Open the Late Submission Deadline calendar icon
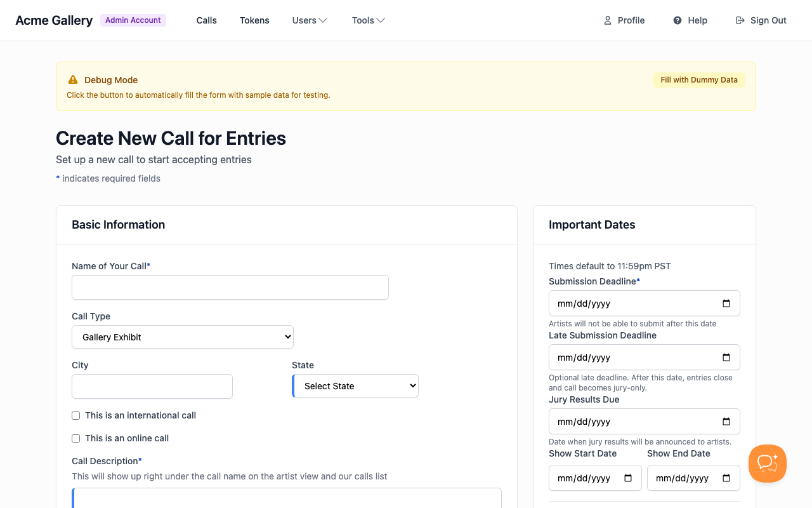 tap(726, 357)
